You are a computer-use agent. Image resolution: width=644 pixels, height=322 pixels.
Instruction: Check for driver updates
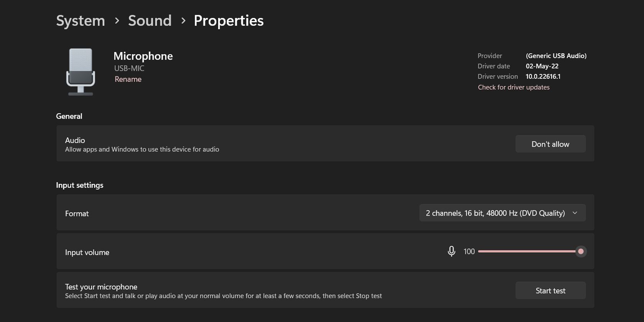514,87
